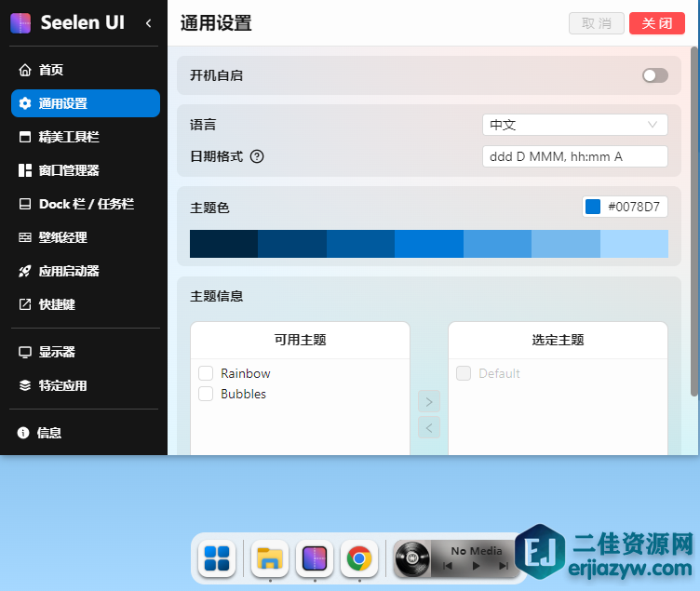The image size is (700, 591).
Task: Click previous track in media widget
Action: click(x=448, y=566)
